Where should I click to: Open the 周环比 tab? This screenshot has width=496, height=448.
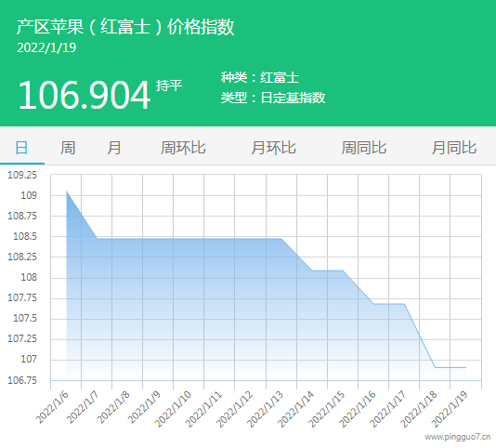click(x=183, y=148)
